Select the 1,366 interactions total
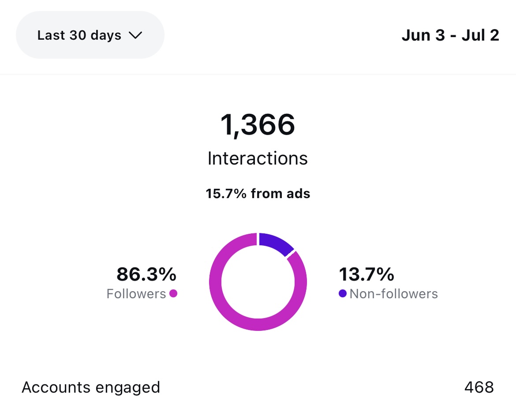 point(258,125)
